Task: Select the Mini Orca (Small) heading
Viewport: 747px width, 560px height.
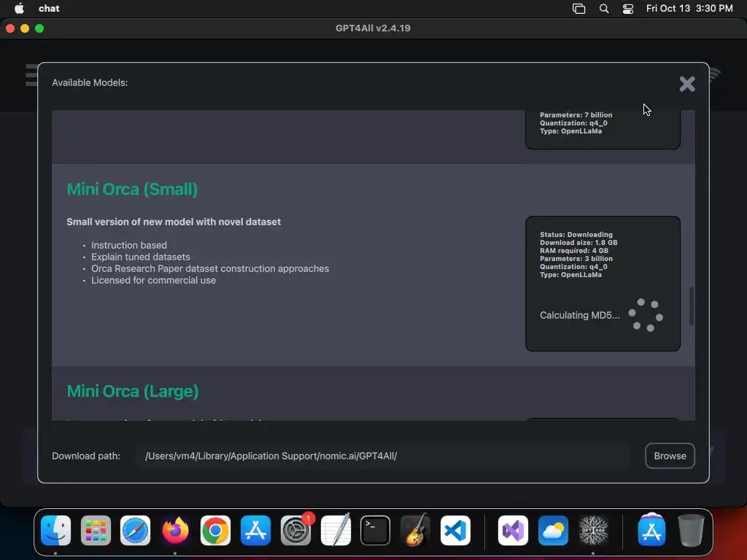Action: 132,189
